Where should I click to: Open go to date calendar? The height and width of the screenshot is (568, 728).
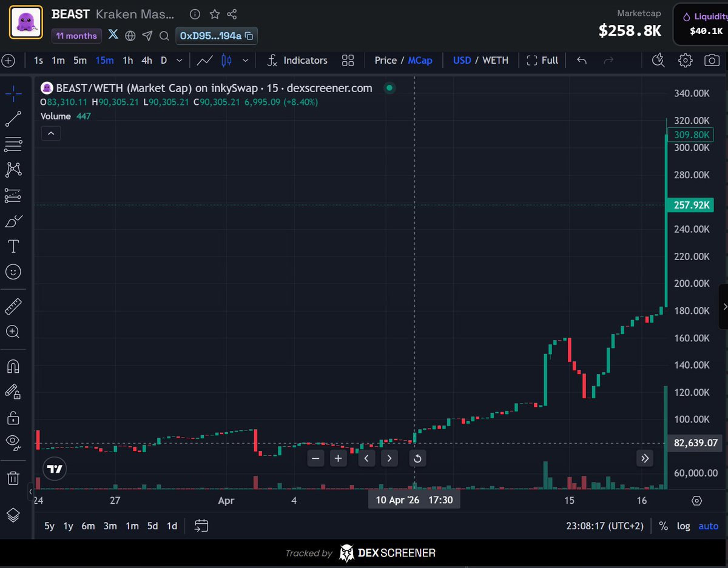(202, 526)
